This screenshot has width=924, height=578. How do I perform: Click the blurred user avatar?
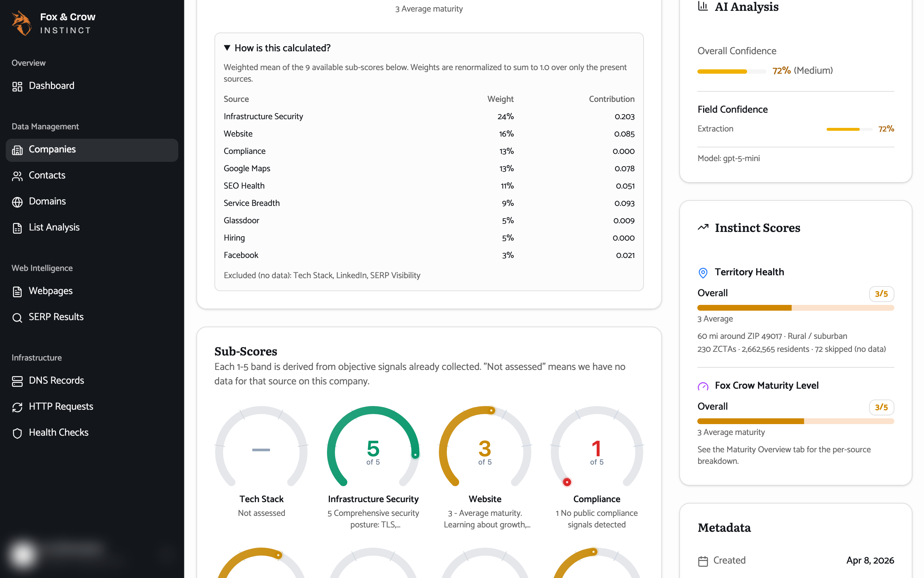(x=23, y=554)
